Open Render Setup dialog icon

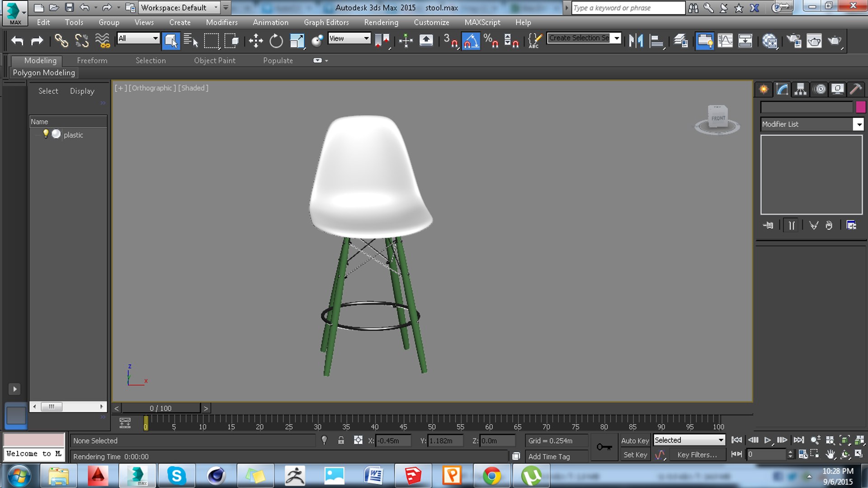click(x=794, y=41)
